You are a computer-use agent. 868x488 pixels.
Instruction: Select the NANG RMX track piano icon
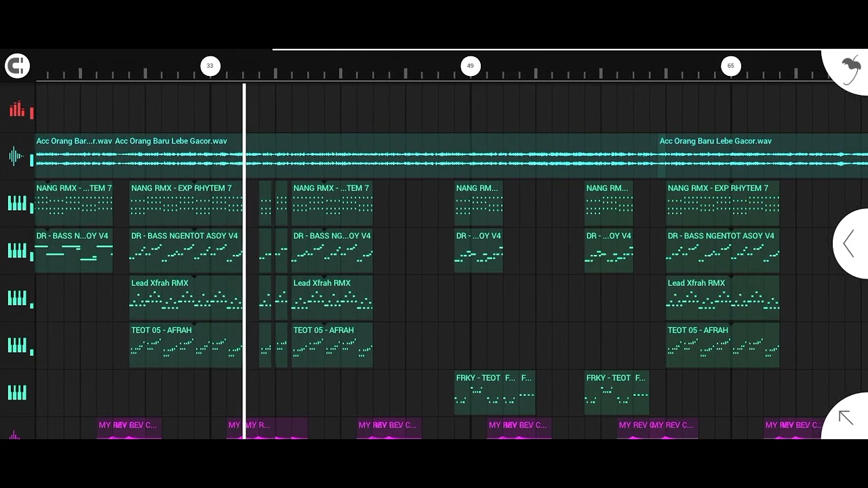(17, 203)
